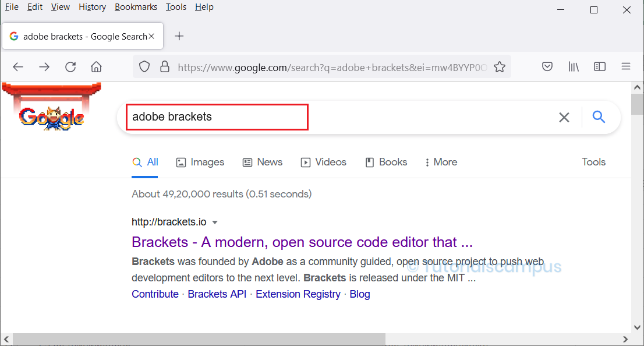Viewport: 644px width, 346px height.
Task: Open the Blog sitelink
Action: pos(360,294)
